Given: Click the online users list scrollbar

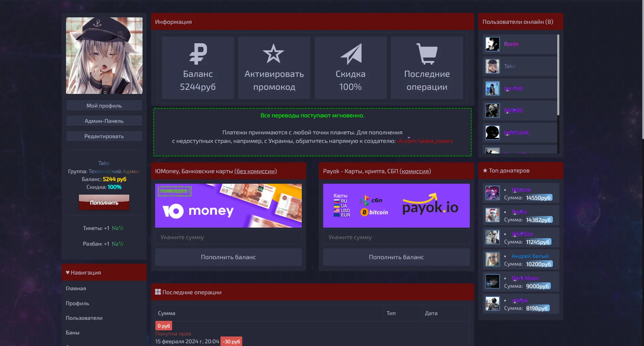Looking at the screenshot, I should (x=558, y=75).
